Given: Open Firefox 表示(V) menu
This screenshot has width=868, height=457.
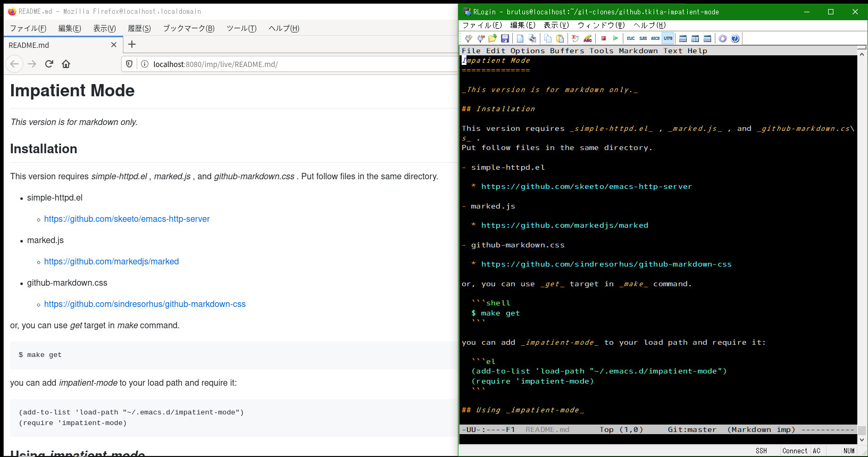Looking at the screenshot, I should click(104, 28).
